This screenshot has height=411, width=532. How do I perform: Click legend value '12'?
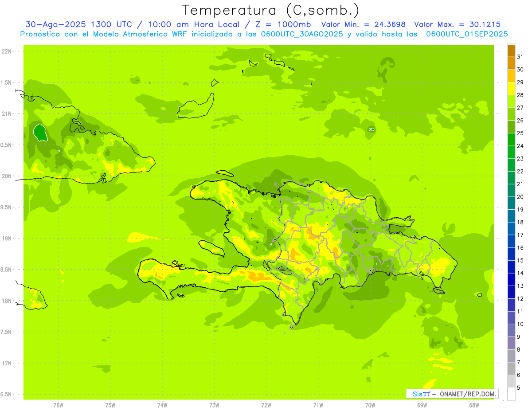click(520, 299)
